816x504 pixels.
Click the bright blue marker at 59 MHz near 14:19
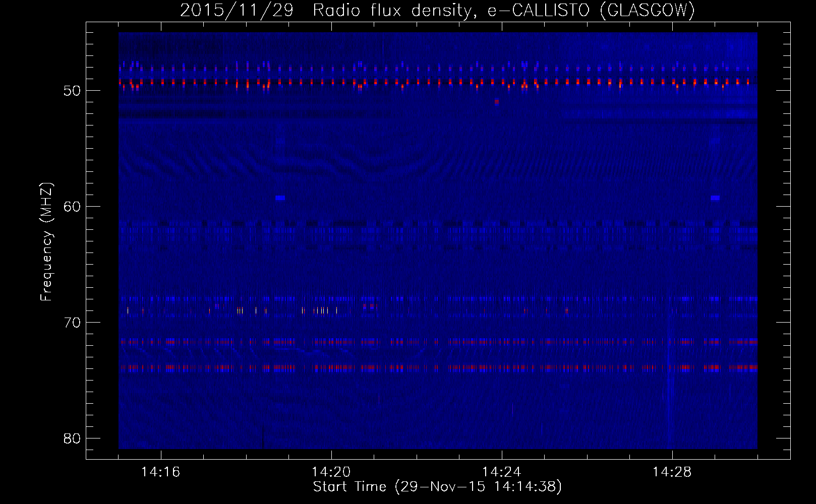tap(280, 198)
